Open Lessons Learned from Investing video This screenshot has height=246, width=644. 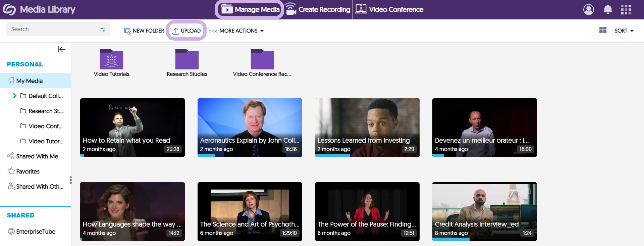point(367,128)
